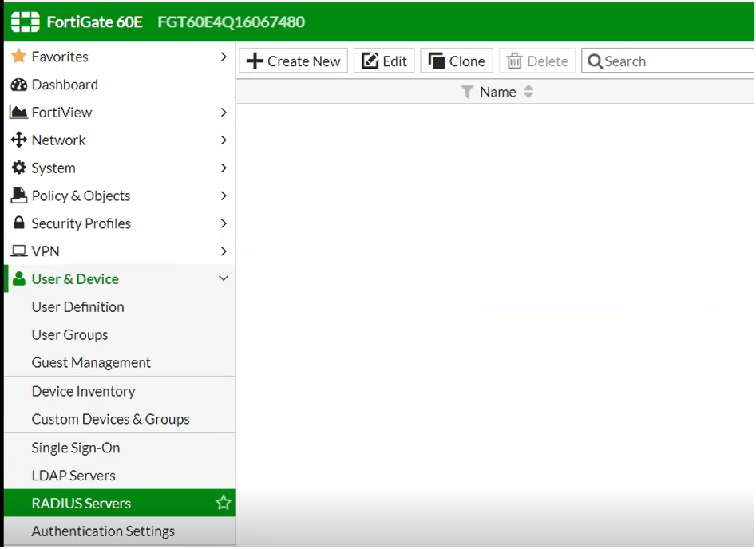Collapse the User & Device section
This screenshot has width=756, height=549.
(224, 279)
